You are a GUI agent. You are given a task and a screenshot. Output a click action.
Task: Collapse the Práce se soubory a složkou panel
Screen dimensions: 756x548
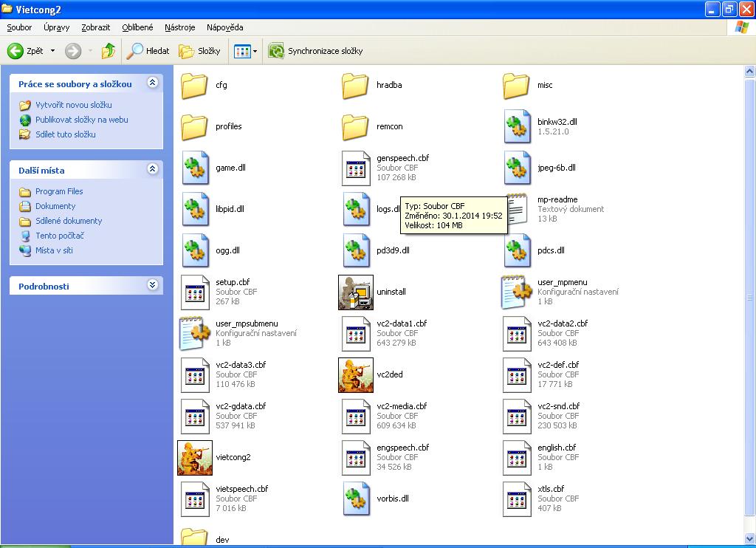[x=152, y=83]
